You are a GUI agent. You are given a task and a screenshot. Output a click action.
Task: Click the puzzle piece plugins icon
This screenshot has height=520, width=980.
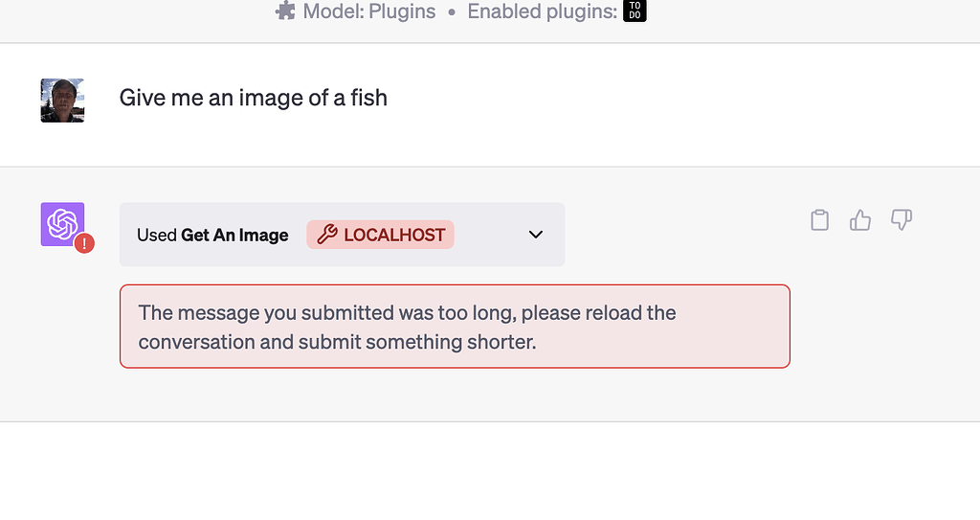(284, 11)
